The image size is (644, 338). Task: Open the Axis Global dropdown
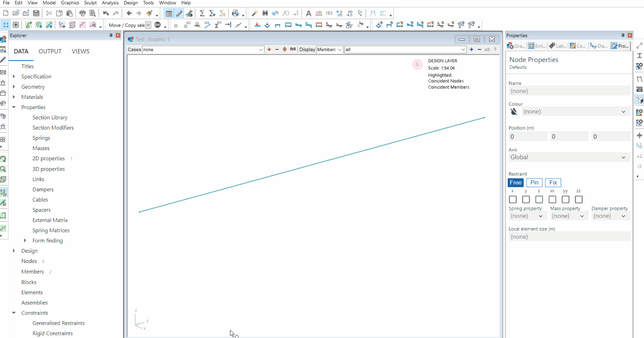point(569,157)
